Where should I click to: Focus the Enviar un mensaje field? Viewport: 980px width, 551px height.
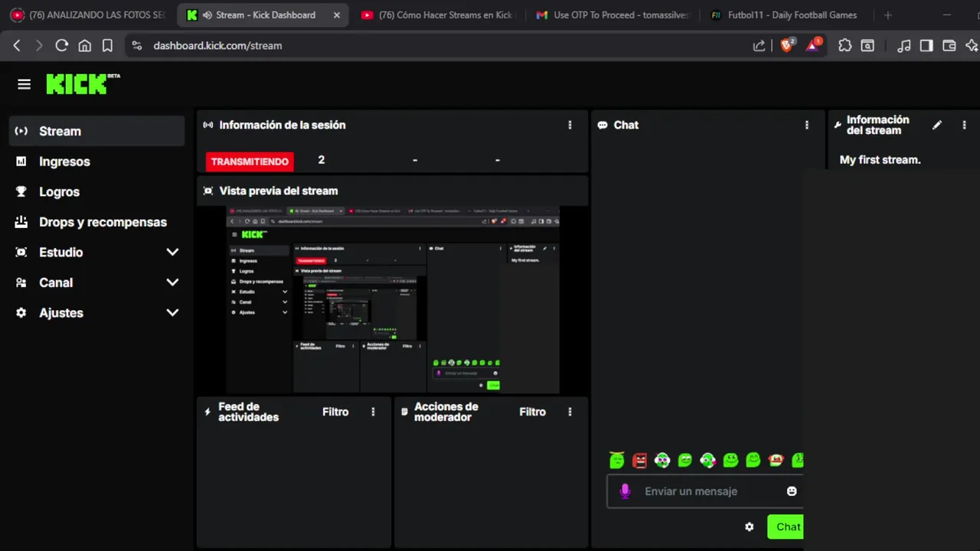(704, 491)
